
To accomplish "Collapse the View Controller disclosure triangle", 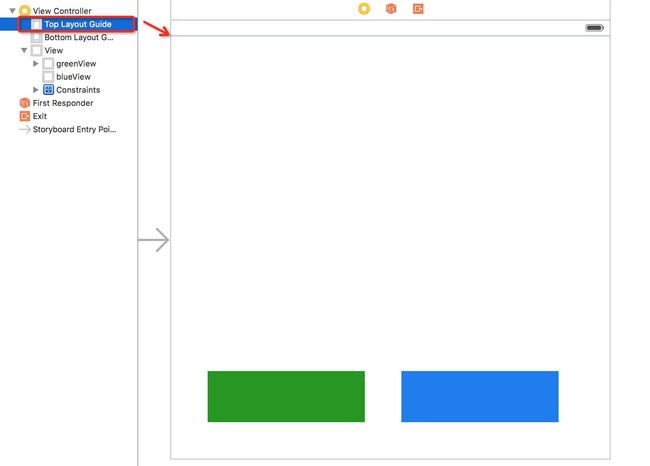I will click(x=12, y=11).
